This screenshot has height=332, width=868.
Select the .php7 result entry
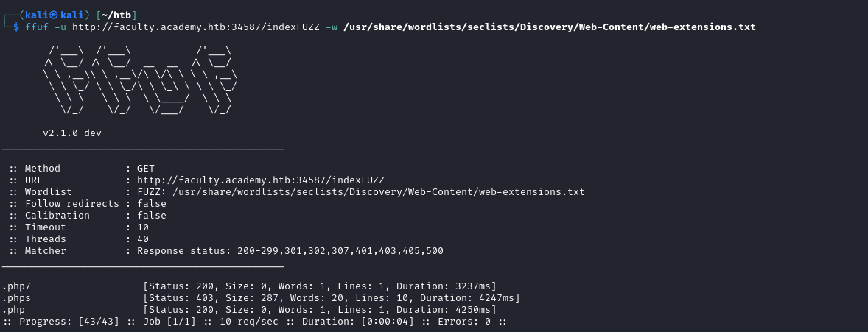coord(16,286)
